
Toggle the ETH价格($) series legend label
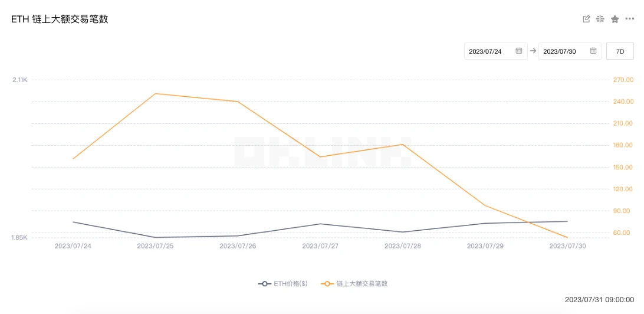290,284
